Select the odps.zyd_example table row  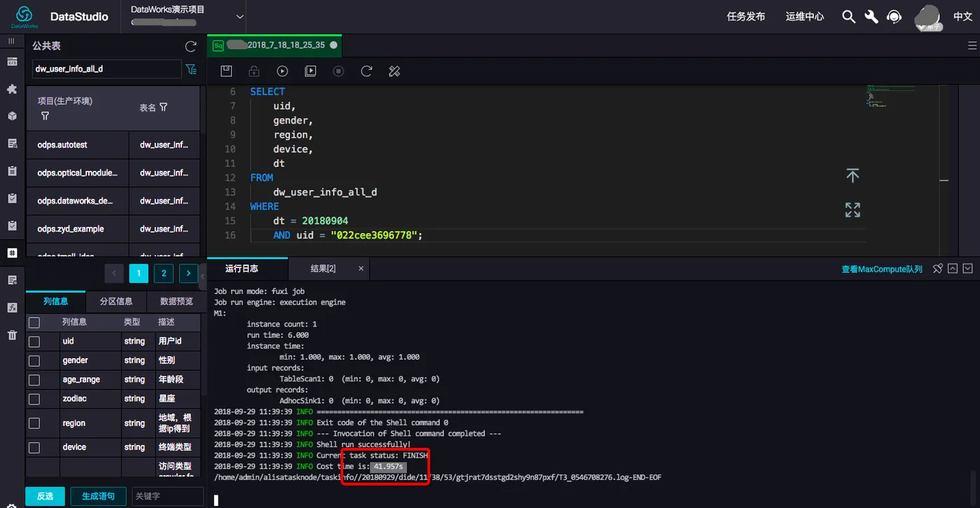(113, 229)
